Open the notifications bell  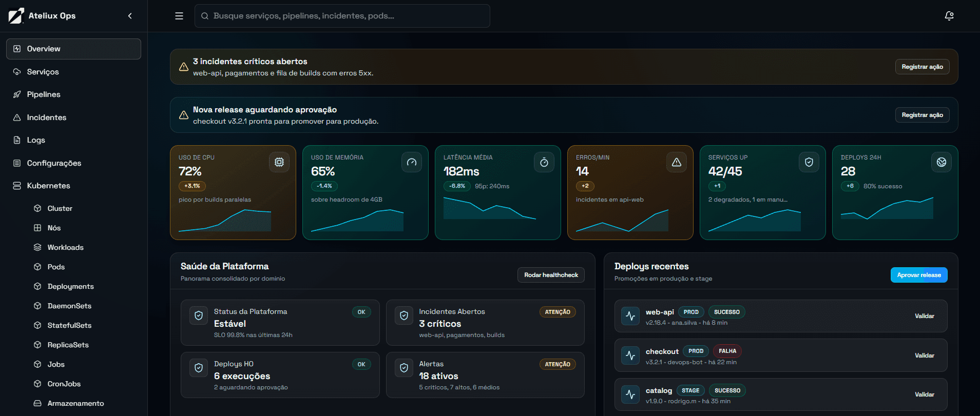tap(949, 16)
